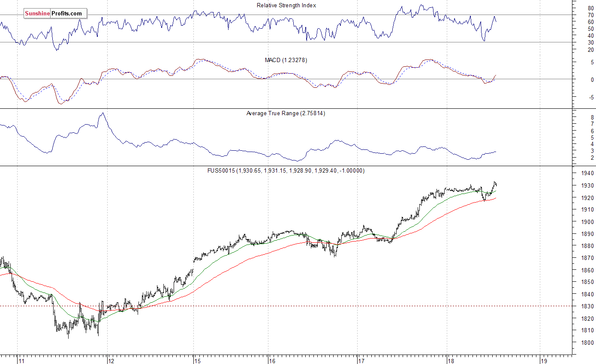The width and height of the screenshot is (596, 364).
Task: Select the 1840 price axis label
Action: 587,295
